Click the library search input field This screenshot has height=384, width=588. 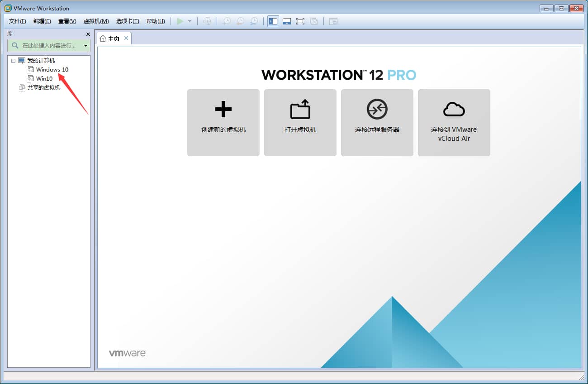click(48, 46)
